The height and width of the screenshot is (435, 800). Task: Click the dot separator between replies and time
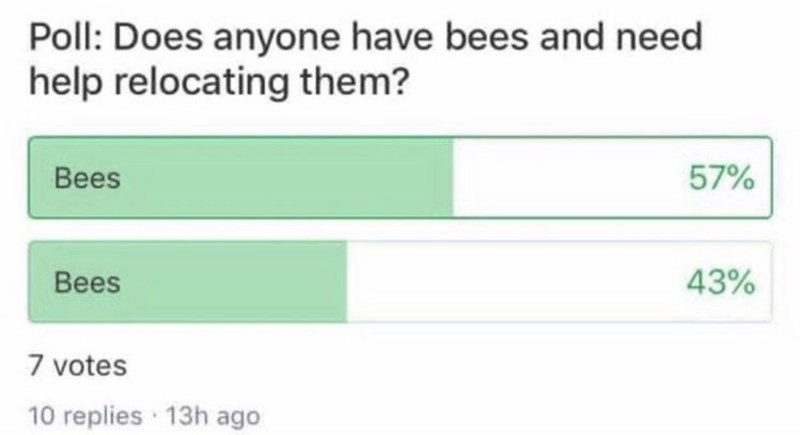coord(150,413)
